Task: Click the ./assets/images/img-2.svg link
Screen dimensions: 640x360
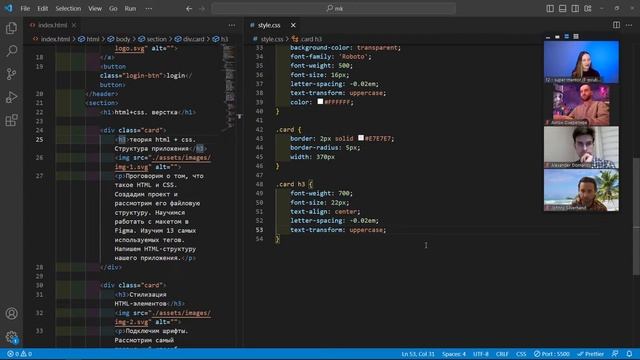Action: (162, 317)
